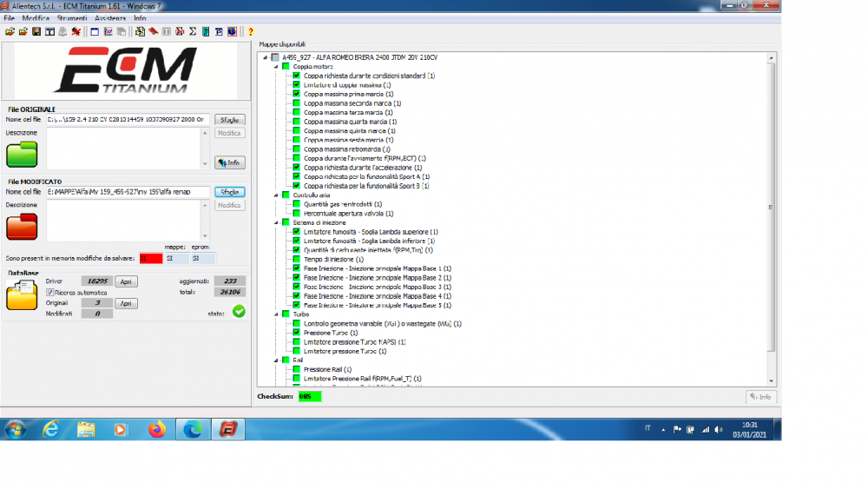Click the File MODIFICATO Nome del file field
Screen dimensions: 868x489
(x=128, y=192)
